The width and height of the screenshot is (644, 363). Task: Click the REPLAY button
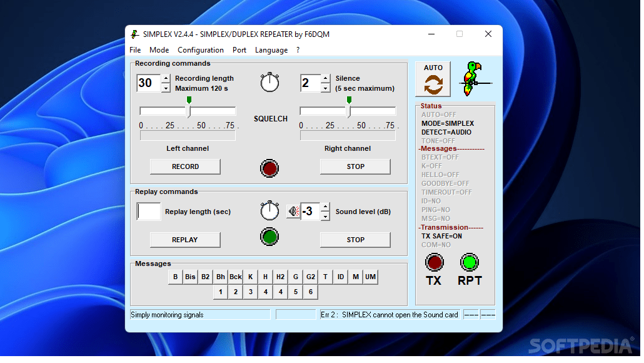coord(185,240)
